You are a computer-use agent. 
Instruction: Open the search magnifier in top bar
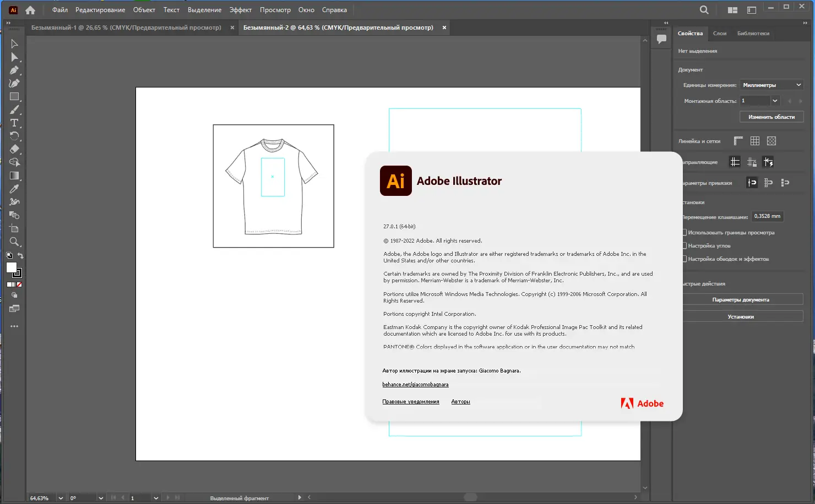704,10
